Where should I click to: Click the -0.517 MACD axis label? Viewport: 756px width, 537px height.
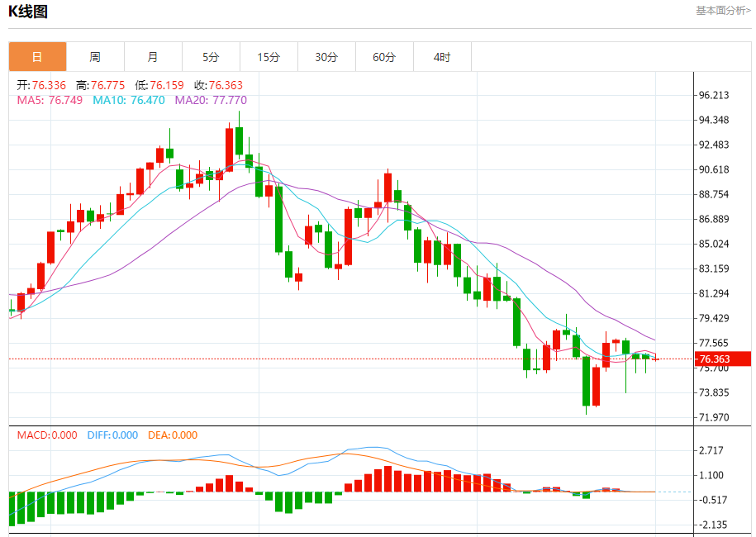point(711,501)
